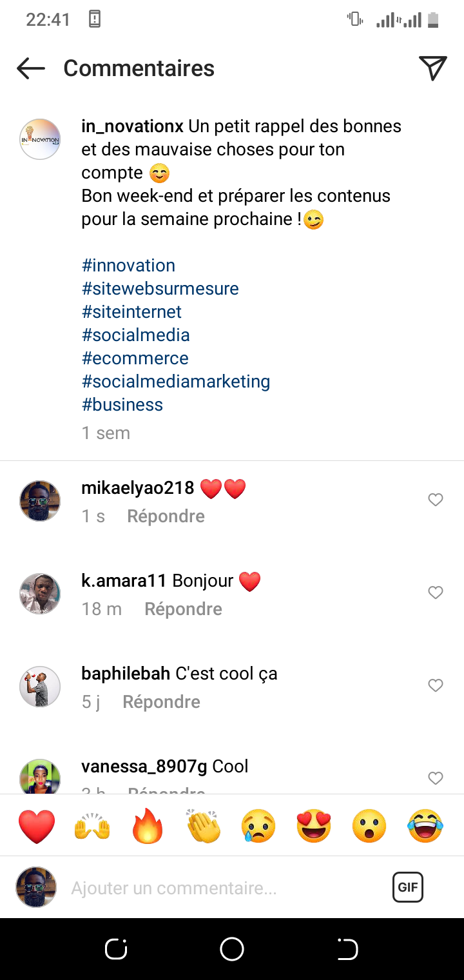The image size is (464, 980).
Task: Insert red heart emoji reaction
Action: click(x=37, y=826)
